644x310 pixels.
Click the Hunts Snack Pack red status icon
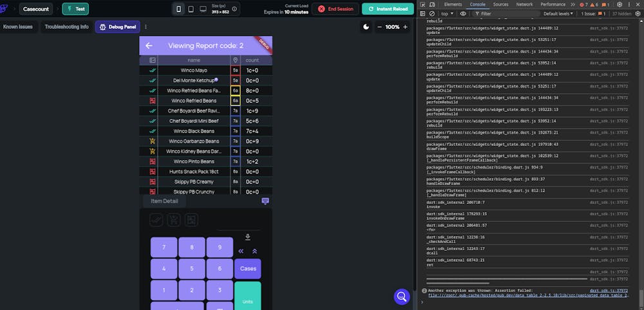pyautogui.click(x=153, y=172)
